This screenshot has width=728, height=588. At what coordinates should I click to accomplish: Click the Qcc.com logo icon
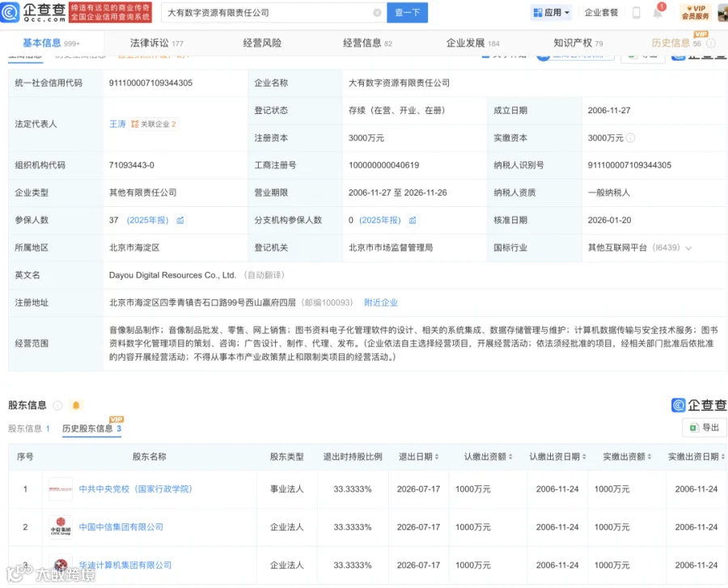(11, 12)
